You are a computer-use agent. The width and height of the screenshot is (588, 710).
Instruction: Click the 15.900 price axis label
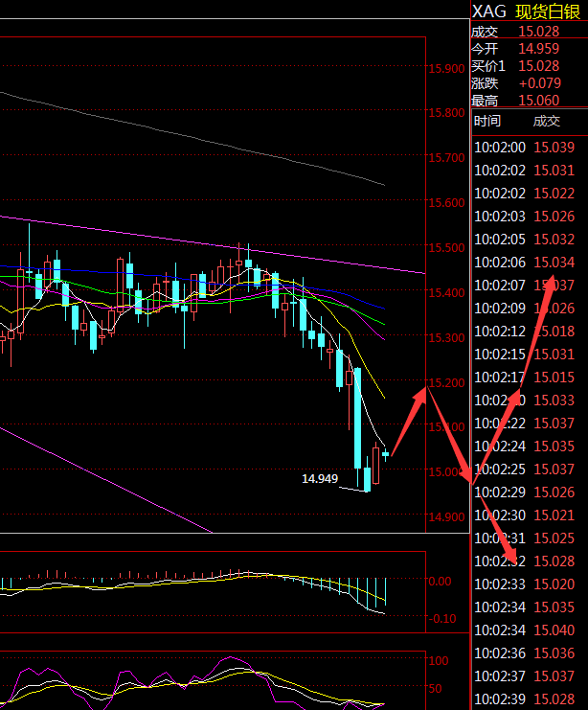tap(447, 69)
